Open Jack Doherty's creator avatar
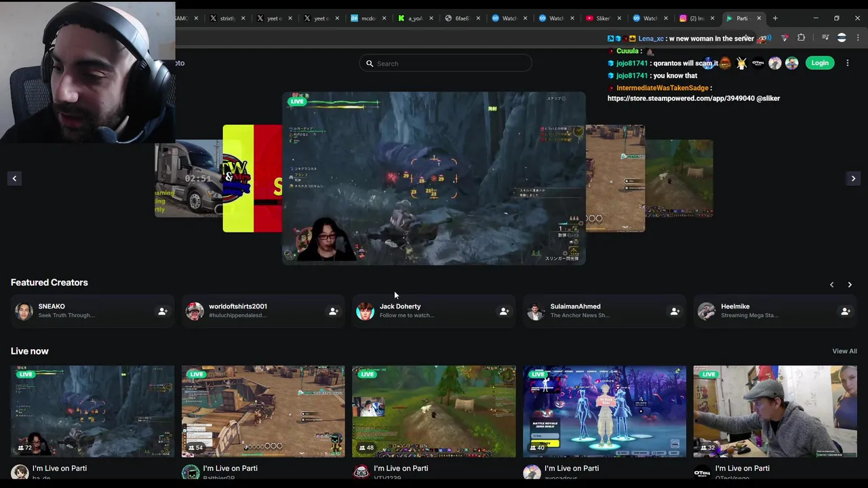868x488 pixels. pyautogui.click(x=365, y=311)
